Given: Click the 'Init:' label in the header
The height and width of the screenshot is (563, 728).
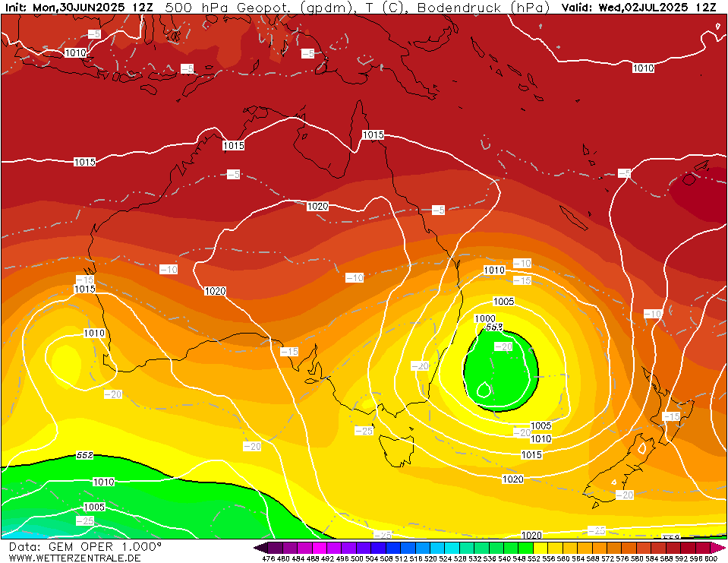Looking at the screenshot, I should point(17,8).
